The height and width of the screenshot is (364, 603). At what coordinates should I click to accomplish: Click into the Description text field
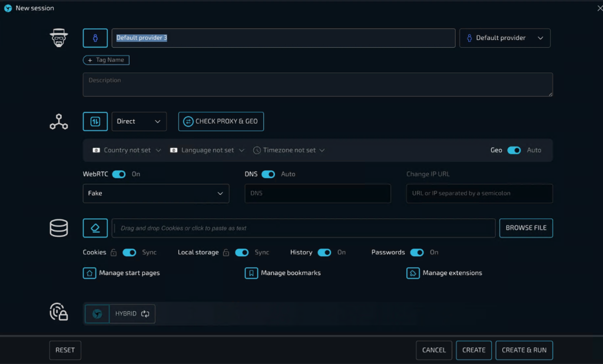pyautogui.click(x=317, y=85)
